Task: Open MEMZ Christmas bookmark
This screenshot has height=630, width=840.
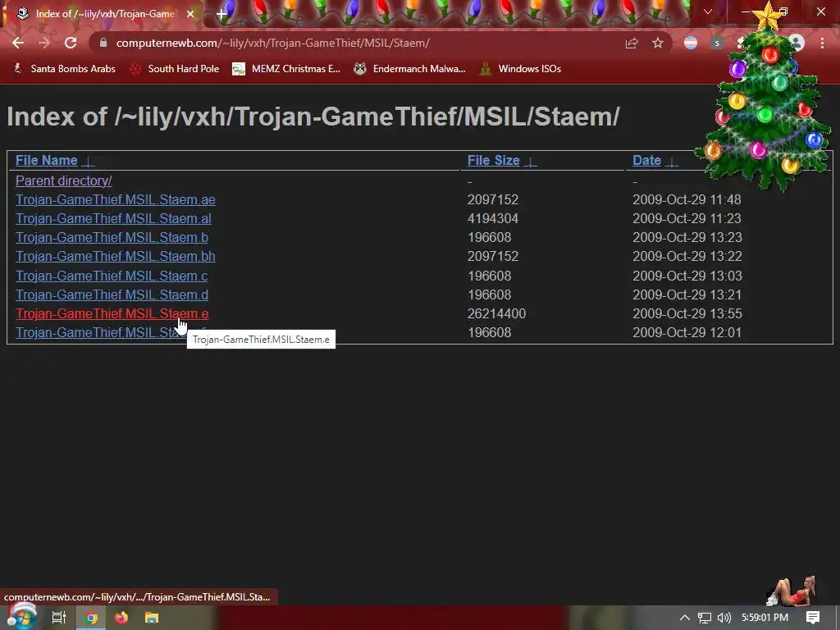Action: (286, 69)
